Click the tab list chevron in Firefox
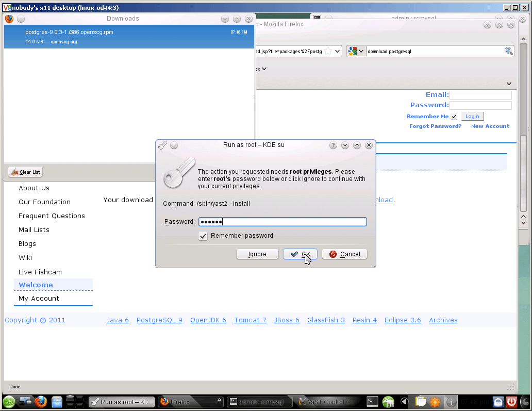This screenshot has width=532, height=411. 509,84
